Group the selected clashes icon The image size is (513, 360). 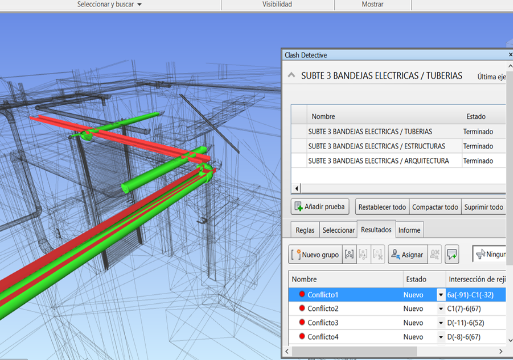tap(349, 254)
